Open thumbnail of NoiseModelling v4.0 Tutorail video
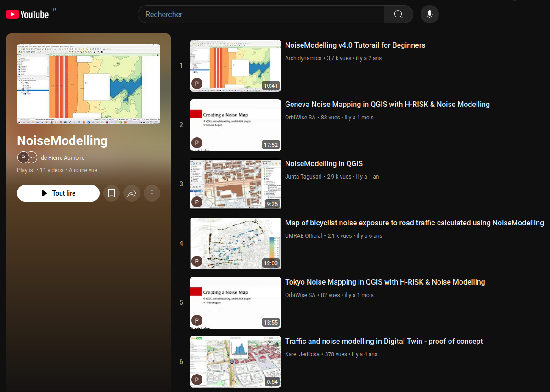Image resolution: width=550 pixels, height=392 pixels. pyautogui.click(x=236, y=66)
